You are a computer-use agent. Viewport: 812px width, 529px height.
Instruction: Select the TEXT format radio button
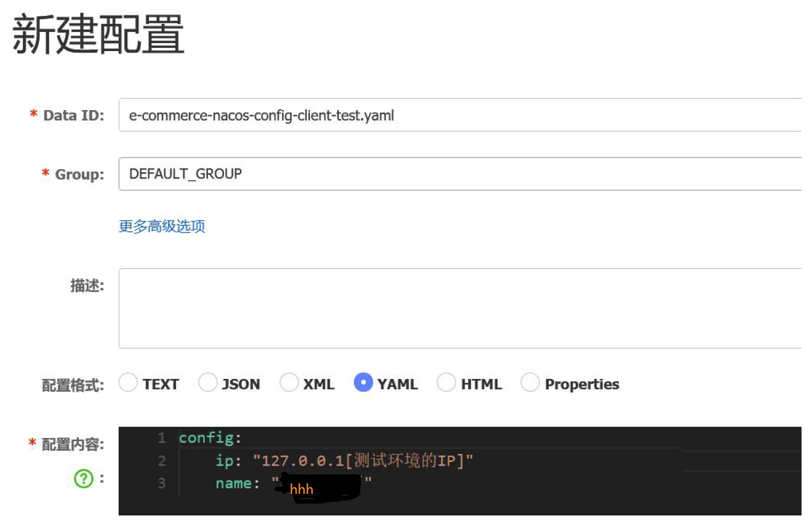[x=128, y=383]
